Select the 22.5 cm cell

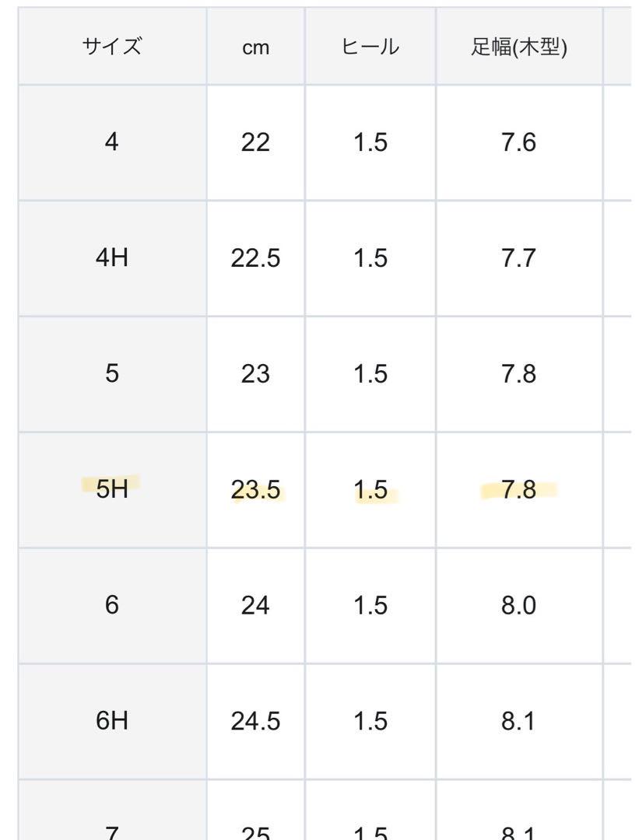(256, 258)
